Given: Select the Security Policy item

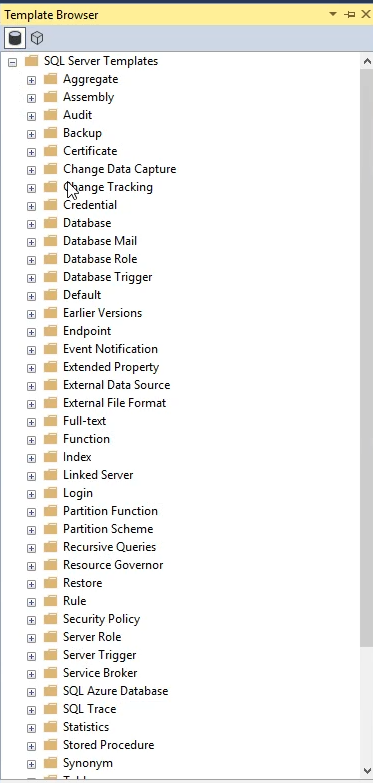Looking at the screenshot, I should coord(101,619).
